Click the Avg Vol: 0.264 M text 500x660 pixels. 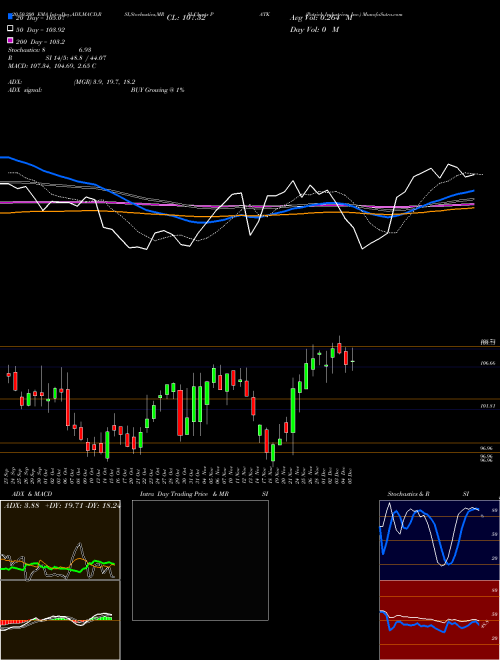pos(321,18)
